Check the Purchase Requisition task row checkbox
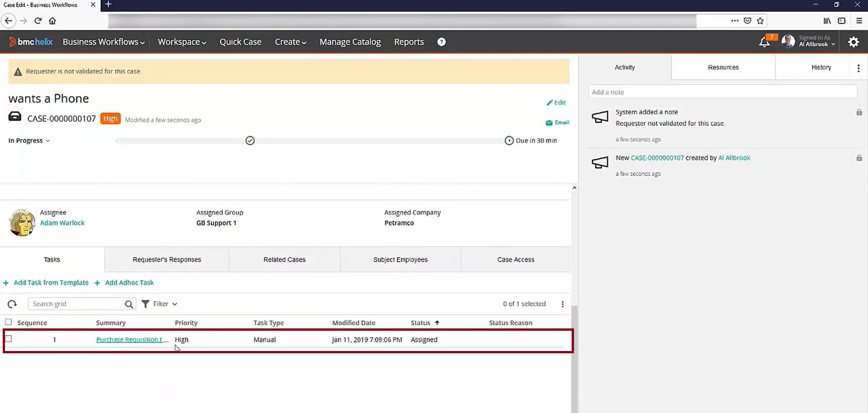The image size is (868, 413). click(9, 339)
